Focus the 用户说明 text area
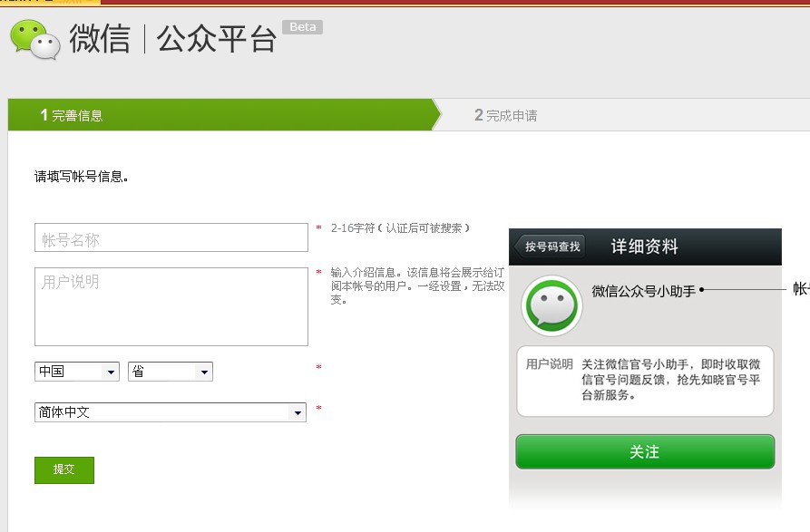 [171, 306]
